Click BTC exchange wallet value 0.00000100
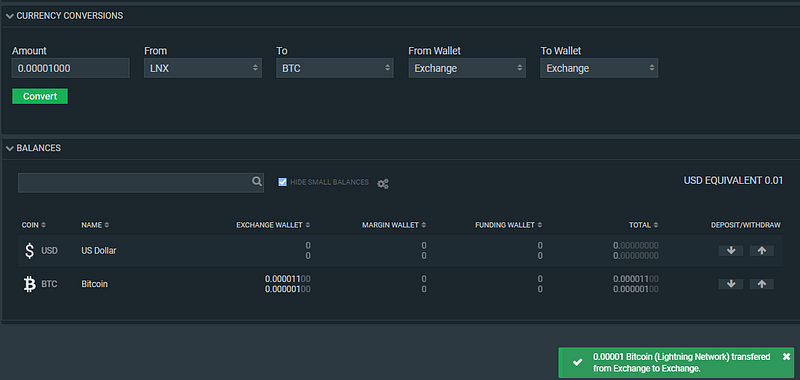The height and width of the screenshot is (380, 800). pos(288,289)
